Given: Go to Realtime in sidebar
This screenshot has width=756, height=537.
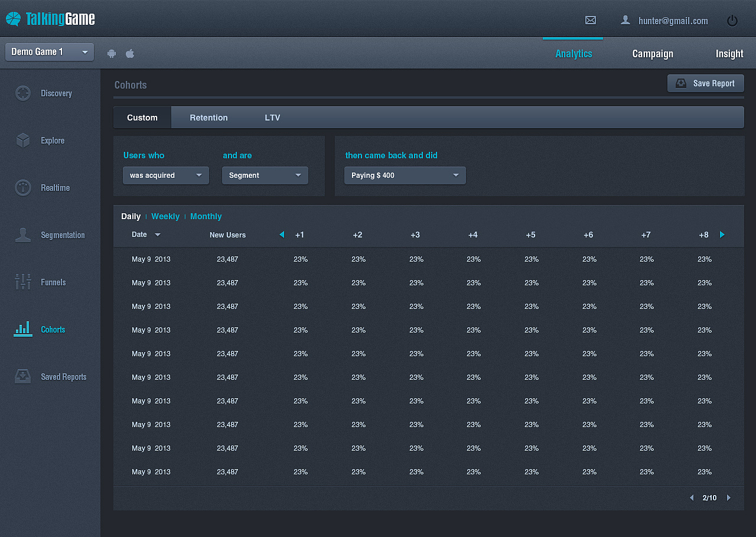Looking at the screenshot, I should click(55, 188).
